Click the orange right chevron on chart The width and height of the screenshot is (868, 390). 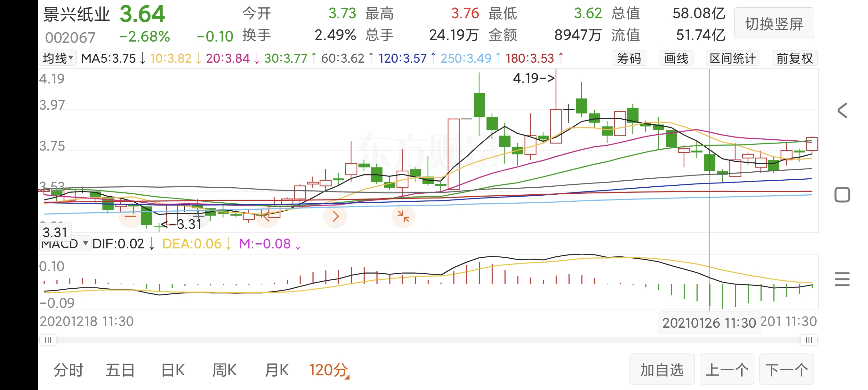[x=335, y=216]
